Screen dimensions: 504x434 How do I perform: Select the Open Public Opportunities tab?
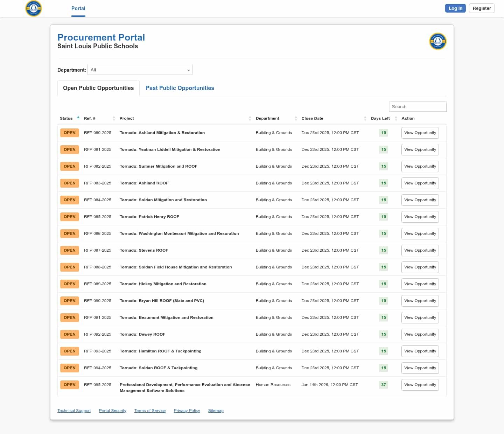tap(98, 88)
